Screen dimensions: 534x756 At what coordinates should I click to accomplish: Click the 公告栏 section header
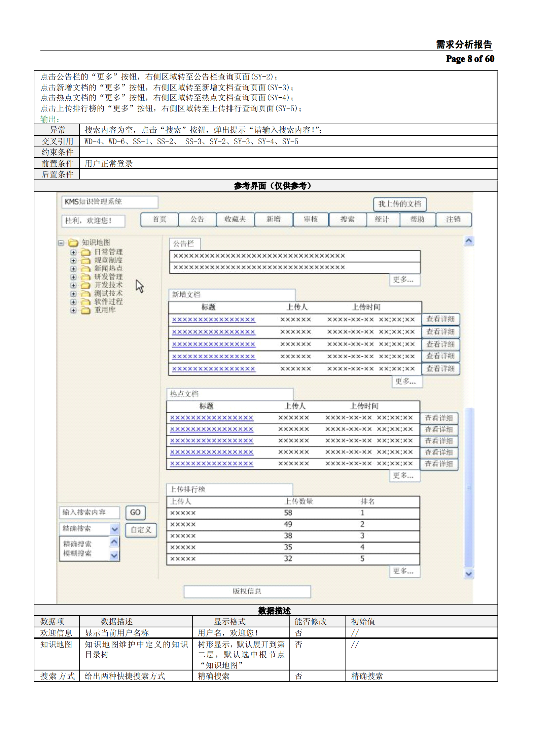point(185,244)
